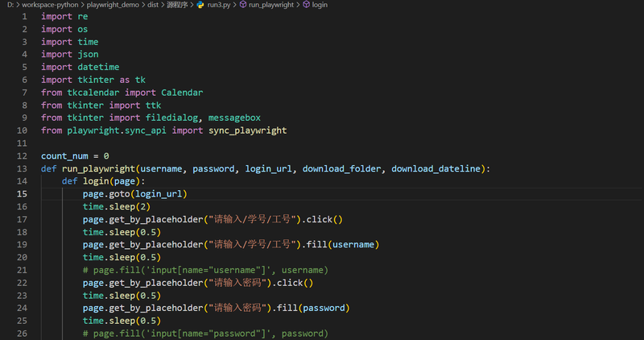Screen dimensions: 644x340
Task: Click 'count_num' variable on line 12
Action: (64, 156)
